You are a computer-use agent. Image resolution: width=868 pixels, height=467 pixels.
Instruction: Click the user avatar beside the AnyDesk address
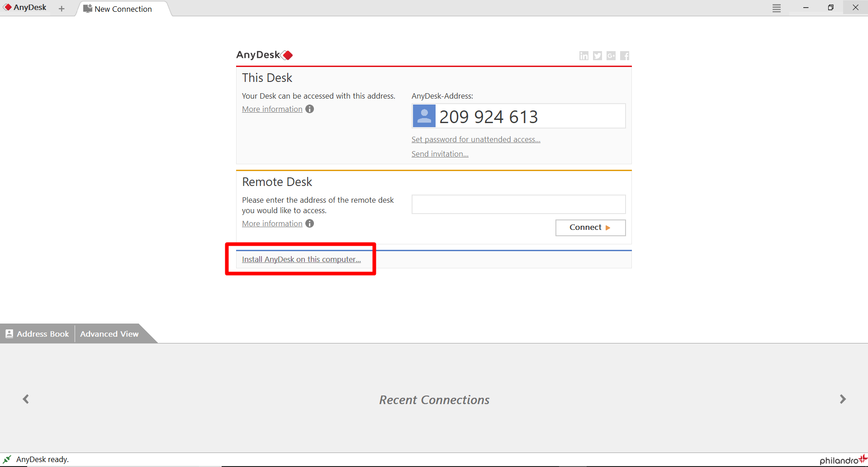pyautogui.click(x=424, y=116)
